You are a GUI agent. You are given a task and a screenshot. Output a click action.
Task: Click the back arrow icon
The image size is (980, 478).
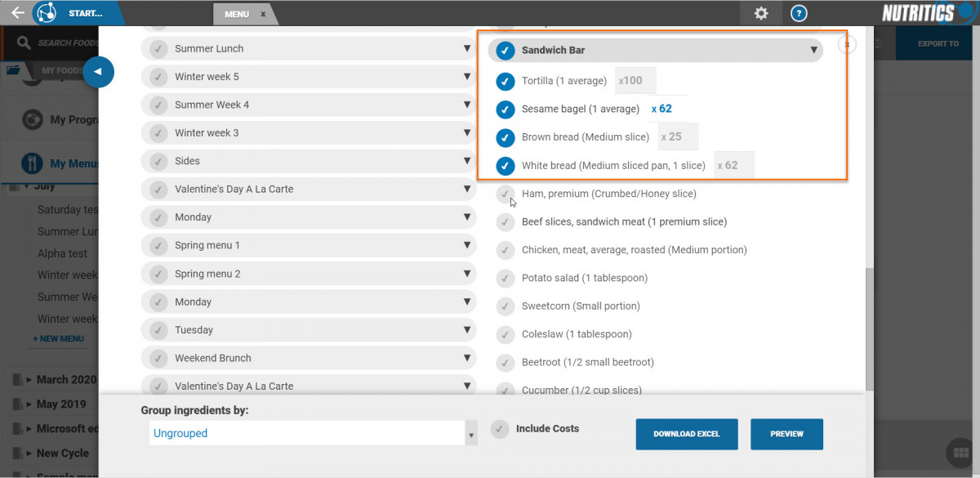(x=17, y=13)
